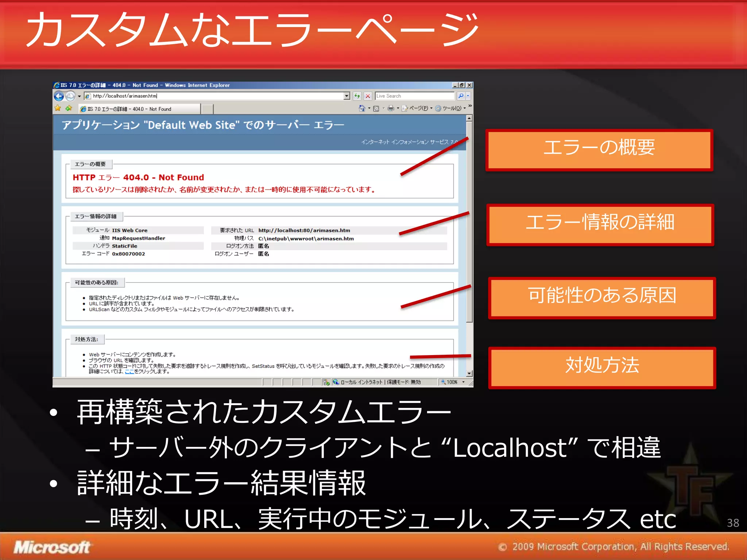Screen dimensions: 747x560
Task: Click the page icon in the address bar
Action: point(88,96)
